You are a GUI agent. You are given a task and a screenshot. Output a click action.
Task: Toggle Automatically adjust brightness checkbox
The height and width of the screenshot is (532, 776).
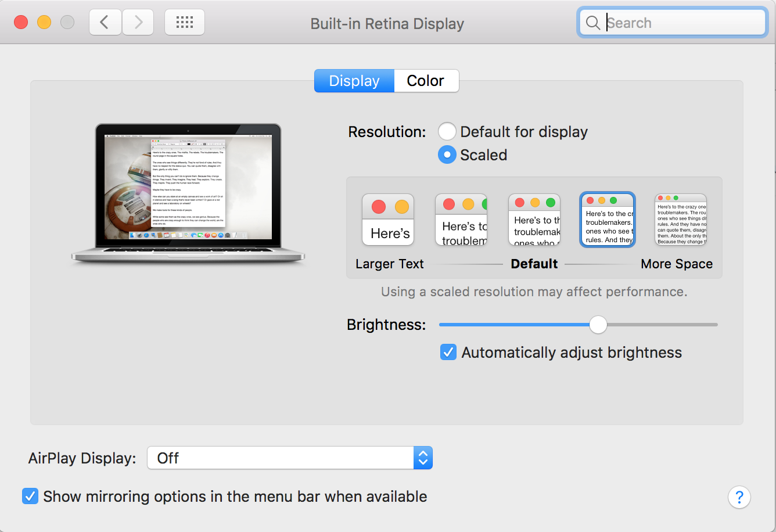[448, 353]
